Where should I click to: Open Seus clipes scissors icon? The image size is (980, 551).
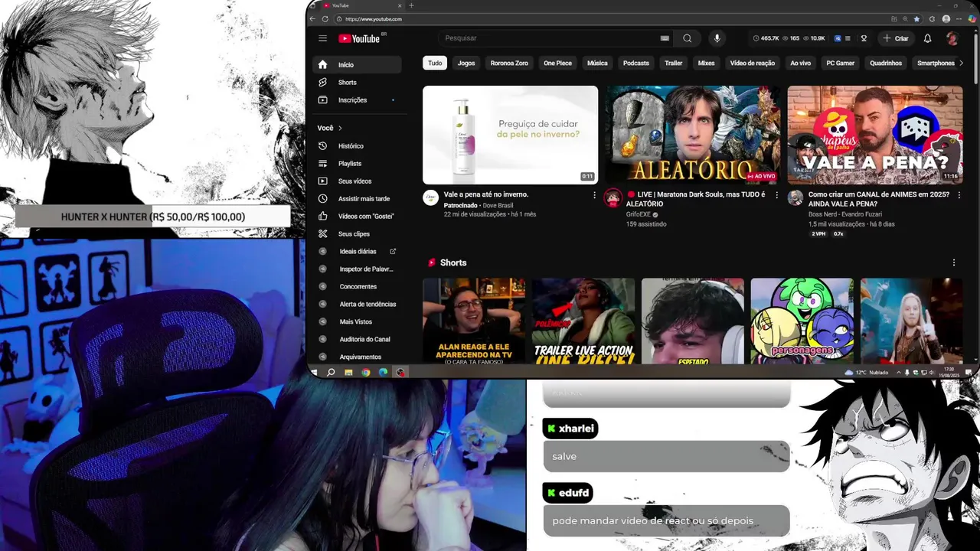[x=322, y=234]
